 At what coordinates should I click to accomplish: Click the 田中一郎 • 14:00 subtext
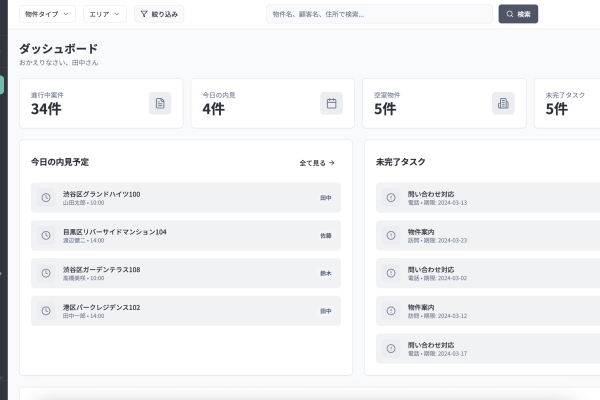[x=83, y=316]
